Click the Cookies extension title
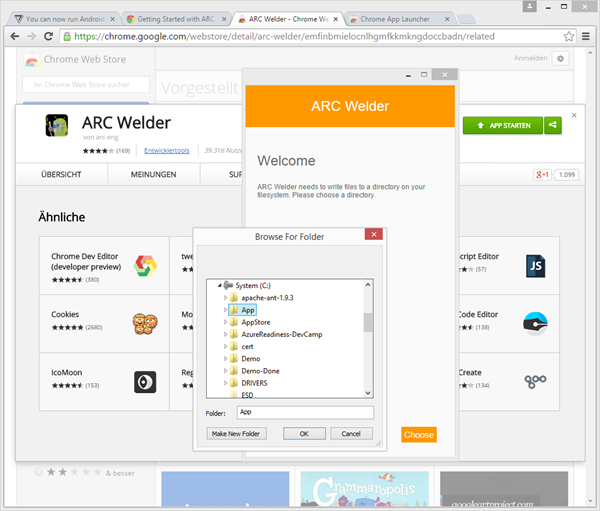The width and height of the screenshot is (600, 511). pos(65,314)
